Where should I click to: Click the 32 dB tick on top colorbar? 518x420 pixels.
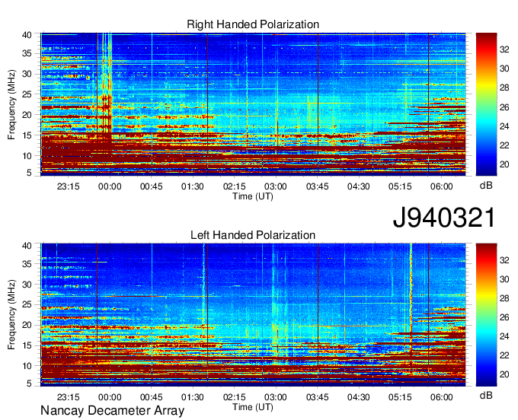(504, 49)
